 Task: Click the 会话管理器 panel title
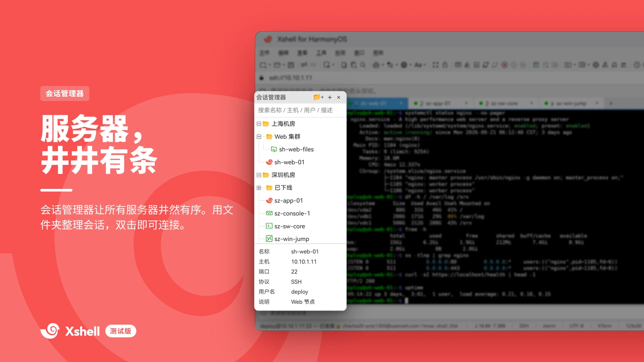point(271,97)
